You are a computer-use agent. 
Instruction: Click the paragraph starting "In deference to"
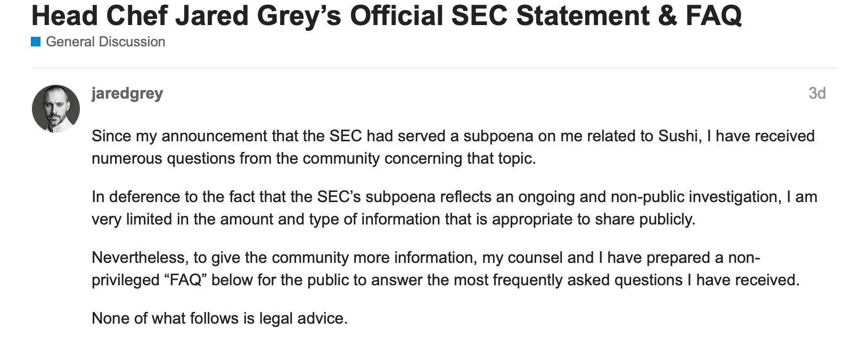tap(453, 208)
